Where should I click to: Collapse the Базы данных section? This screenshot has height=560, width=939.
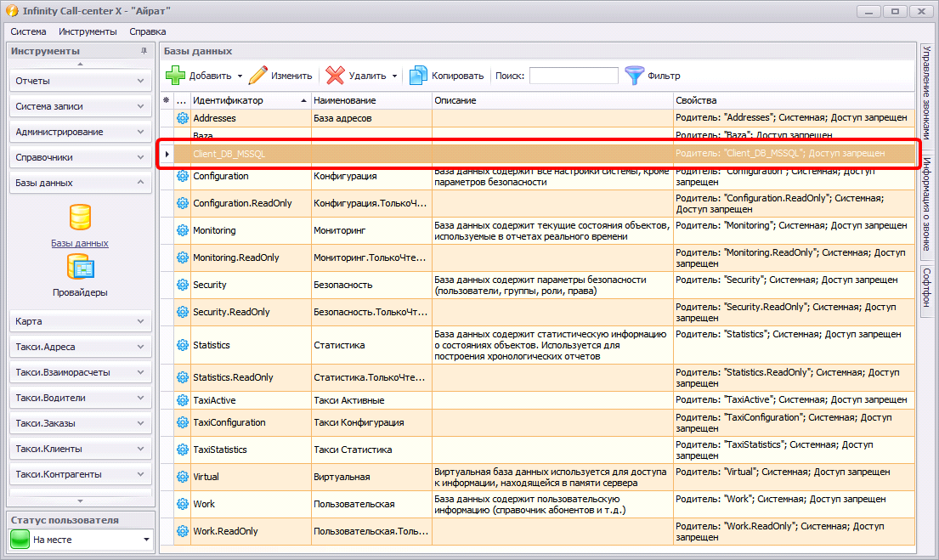tap(80, 183)
